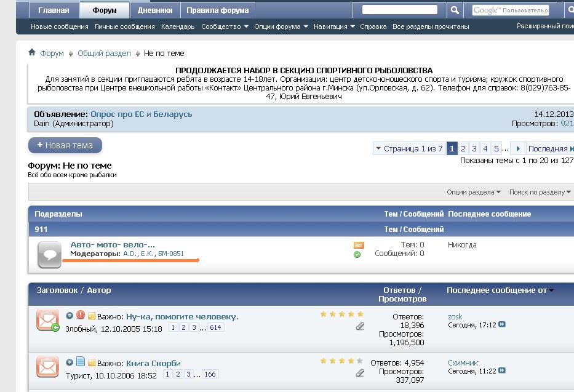The image size is (574, 392).
Task: Go to last post by zosk
Action: pyautogui.click(x=502, y=325)
